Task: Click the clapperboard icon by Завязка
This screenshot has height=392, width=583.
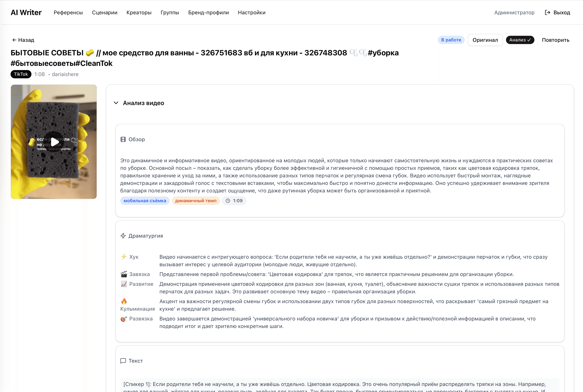Action: pyautogui.click(x=124, y=274)
